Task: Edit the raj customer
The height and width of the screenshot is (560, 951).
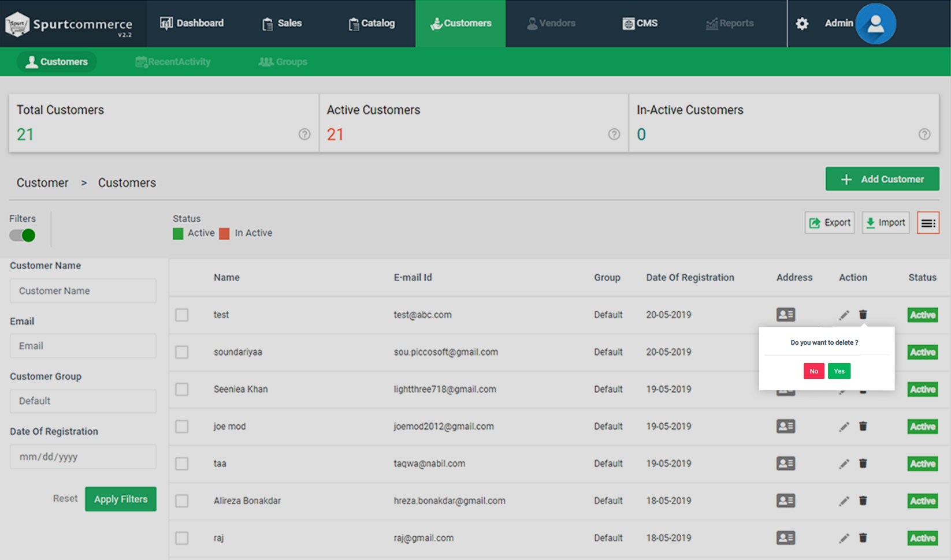Action: [x=844, y=538]
